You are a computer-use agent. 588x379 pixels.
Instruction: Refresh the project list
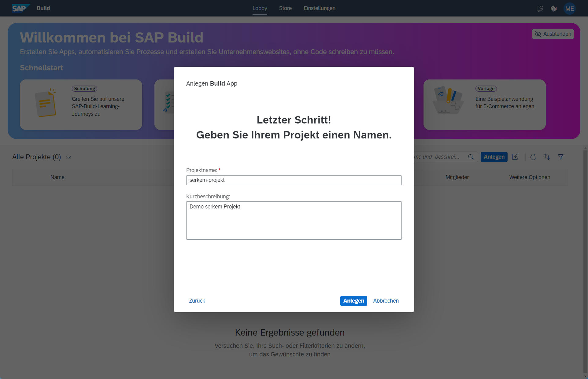533,157
